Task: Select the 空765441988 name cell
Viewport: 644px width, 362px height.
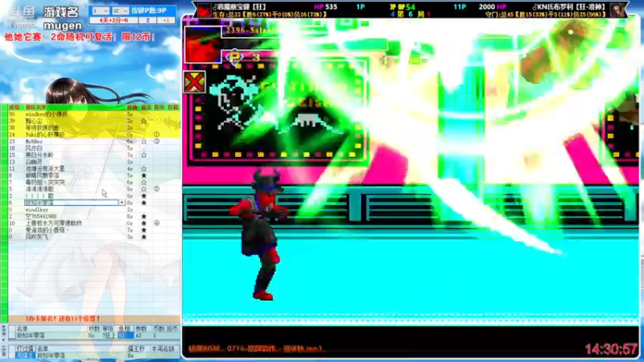Action: pos(75,216)
